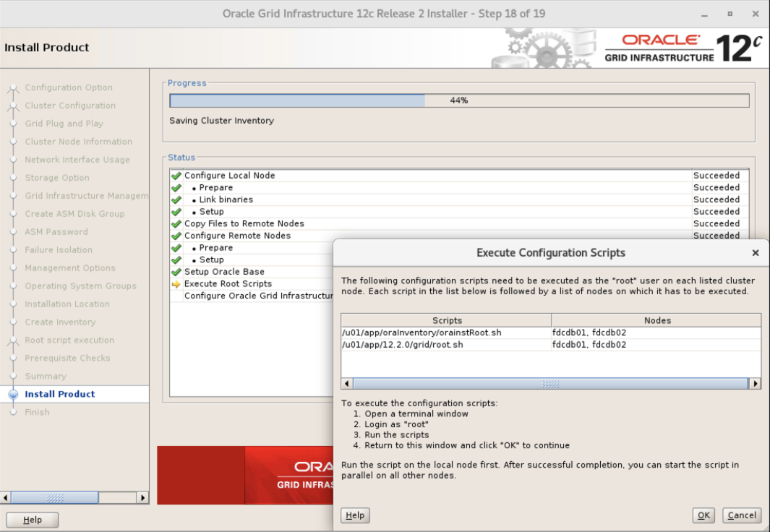Go to Root script execution step

coord(69,340)
